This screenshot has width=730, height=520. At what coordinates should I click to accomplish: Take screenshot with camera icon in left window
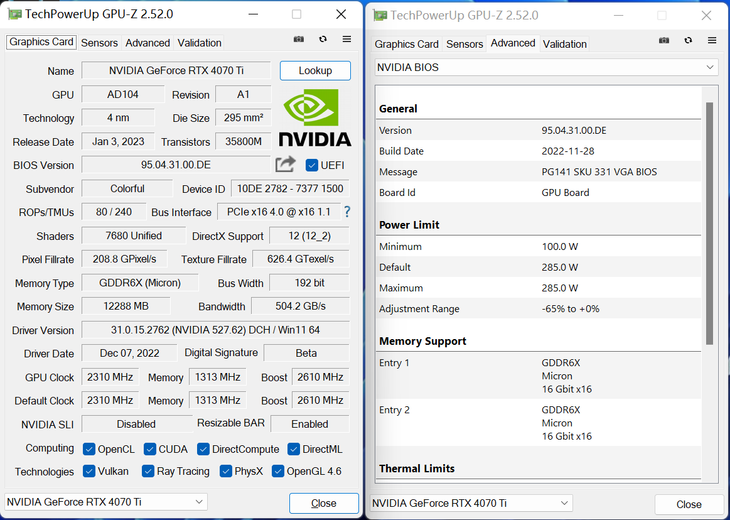pos(298,40)
